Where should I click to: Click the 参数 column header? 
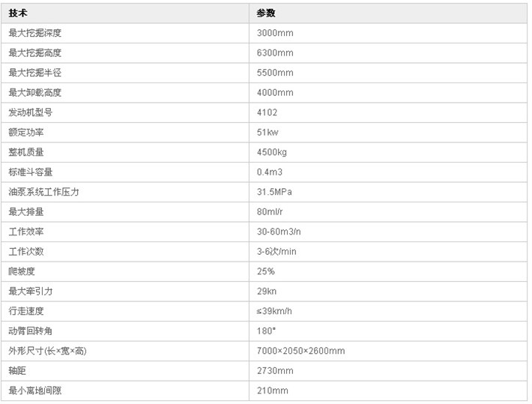point(266,13)
